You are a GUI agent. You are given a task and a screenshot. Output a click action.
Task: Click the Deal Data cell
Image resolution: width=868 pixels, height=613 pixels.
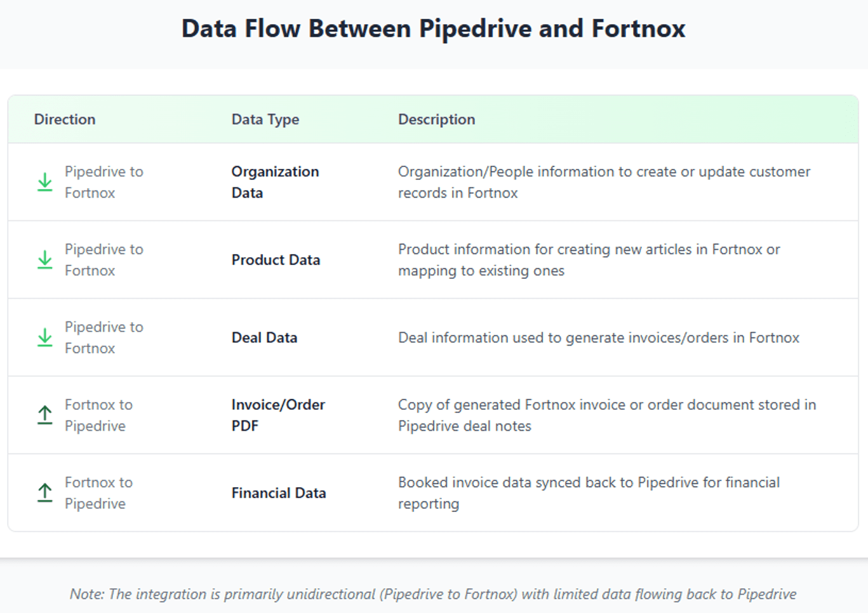point(264,337)
